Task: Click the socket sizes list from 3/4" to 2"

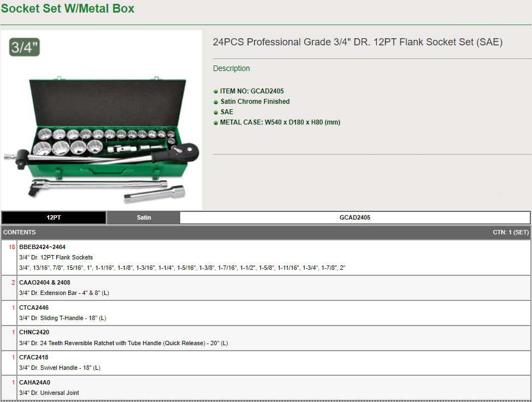Action: [182, 268]
